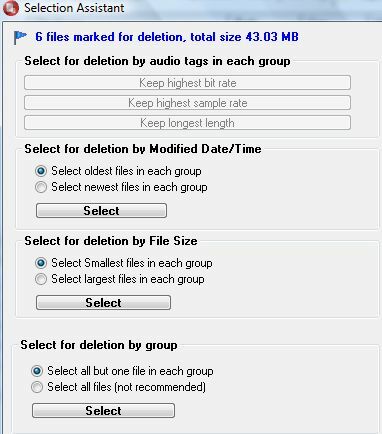This screenshot has width=382, height=434.
Task: Click Select under deletion by group section
Action: click(x=103, y=411)
